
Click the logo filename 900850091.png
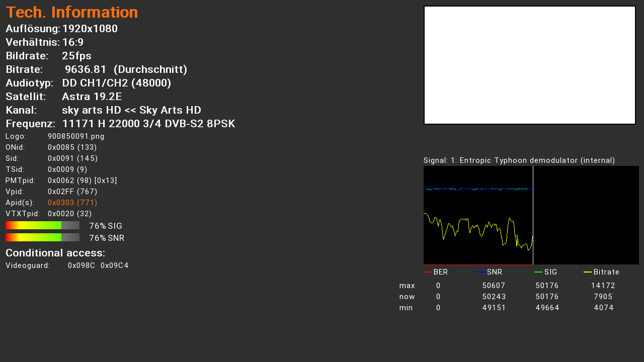pos(76,136)
